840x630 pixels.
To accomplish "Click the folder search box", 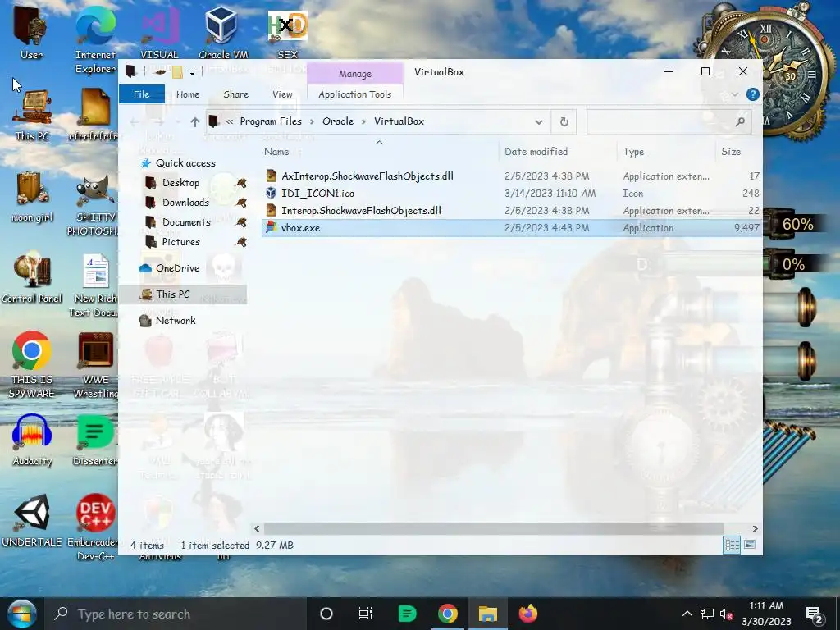I will [x=669, y=121].
